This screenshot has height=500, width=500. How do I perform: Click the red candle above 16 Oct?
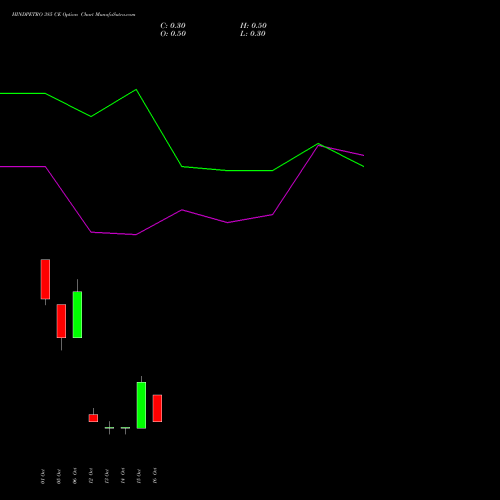point(157,408)
